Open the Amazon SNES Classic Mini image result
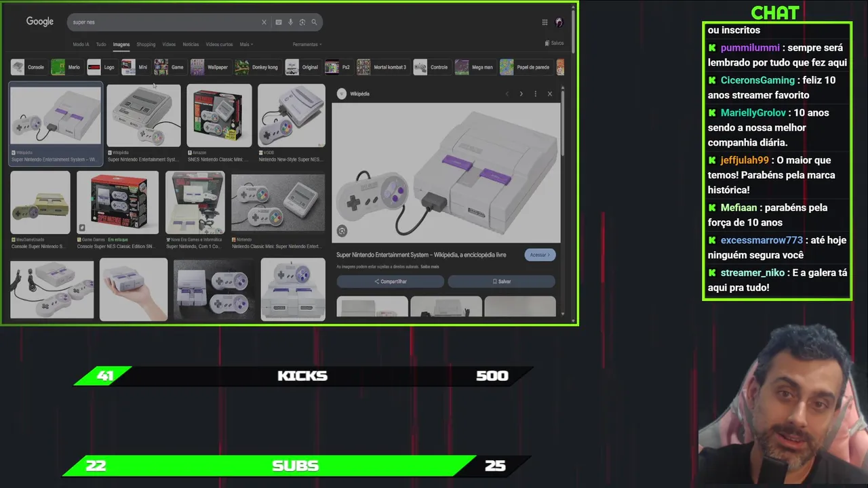Screen dimensions: 868x488 click(219, 115)
